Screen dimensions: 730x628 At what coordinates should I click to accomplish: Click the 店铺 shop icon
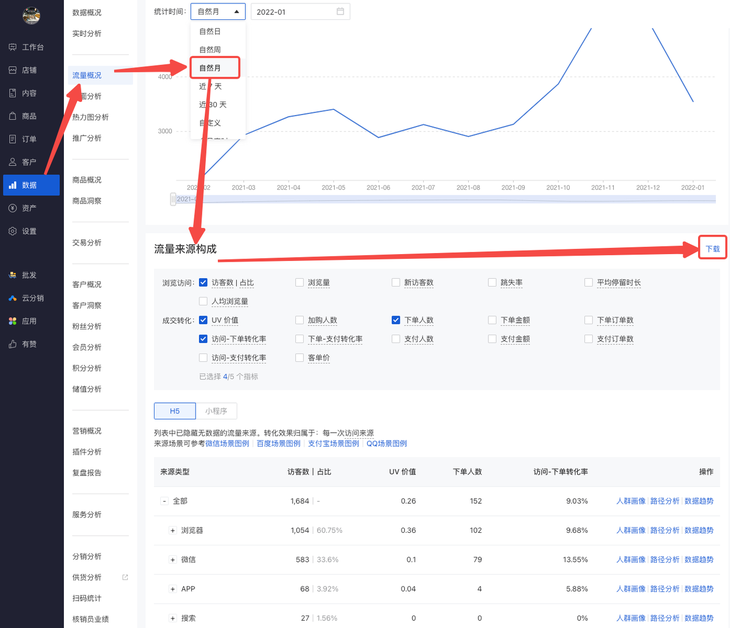(13, 70)
